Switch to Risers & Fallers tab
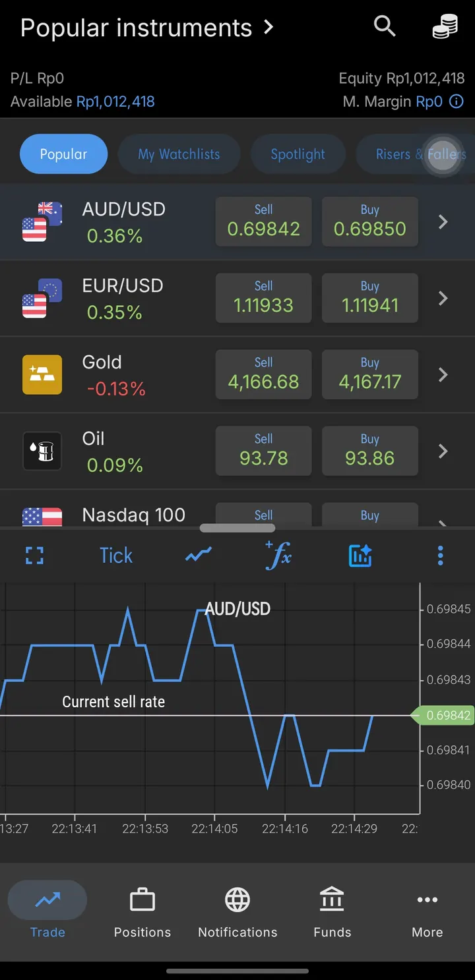 coord(416,154)
